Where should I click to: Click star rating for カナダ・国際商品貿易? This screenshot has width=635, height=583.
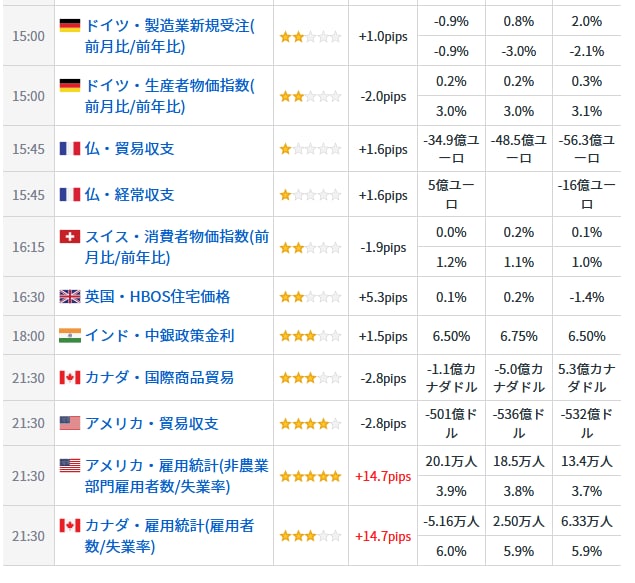[x=310, y=379]
